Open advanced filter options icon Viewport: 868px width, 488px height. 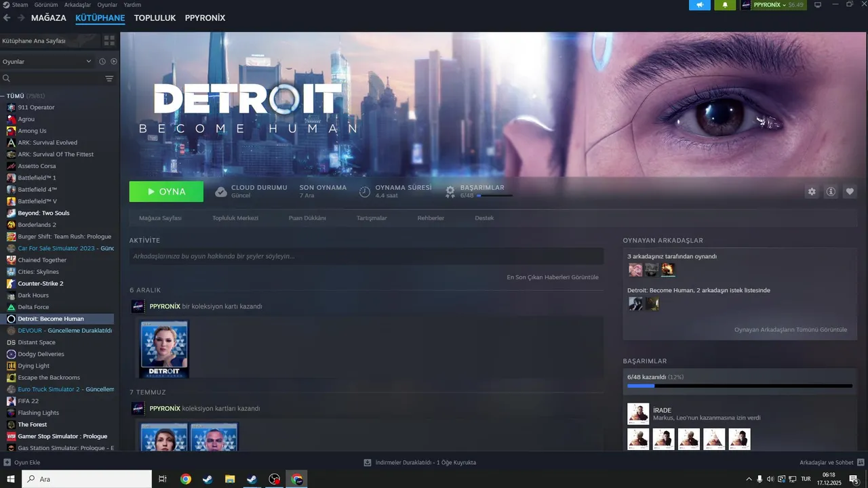coord(109,79)
